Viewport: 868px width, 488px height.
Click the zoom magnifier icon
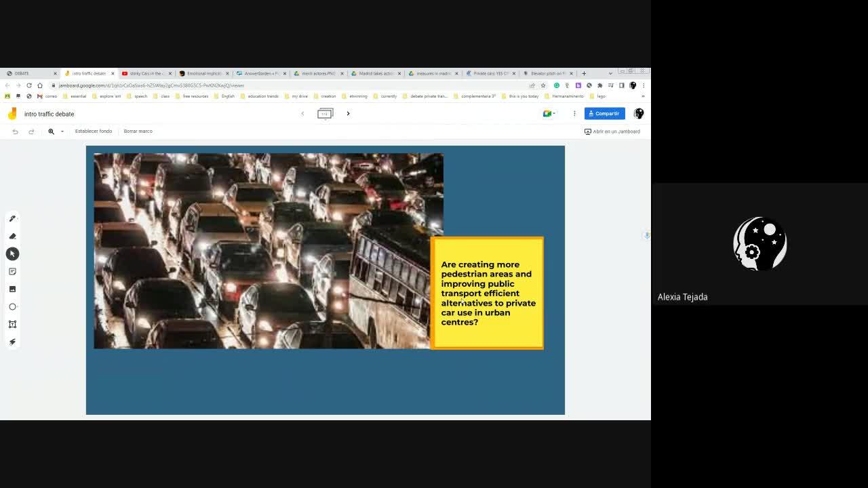pos(51,131)
